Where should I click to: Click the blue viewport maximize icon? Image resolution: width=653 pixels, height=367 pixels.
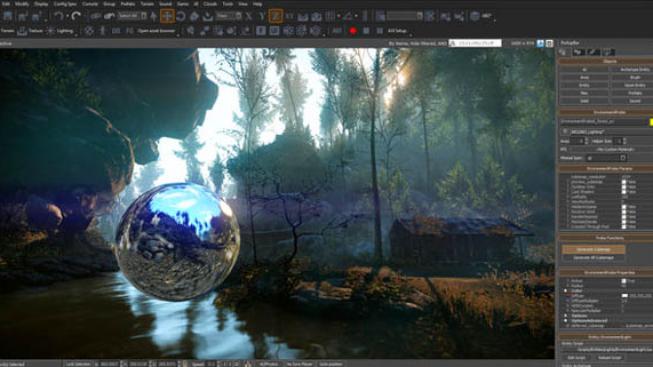[x=540, y=43]
